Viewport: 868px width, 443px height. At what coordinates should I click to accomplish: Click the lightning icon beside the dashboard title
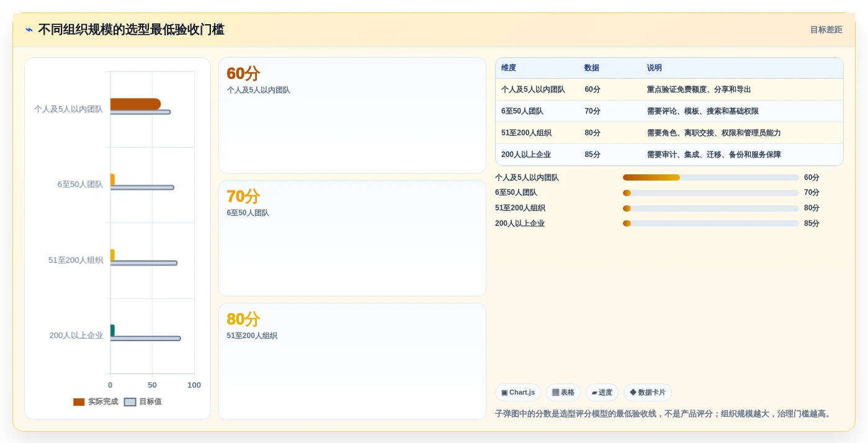click(x=29, y=29)
